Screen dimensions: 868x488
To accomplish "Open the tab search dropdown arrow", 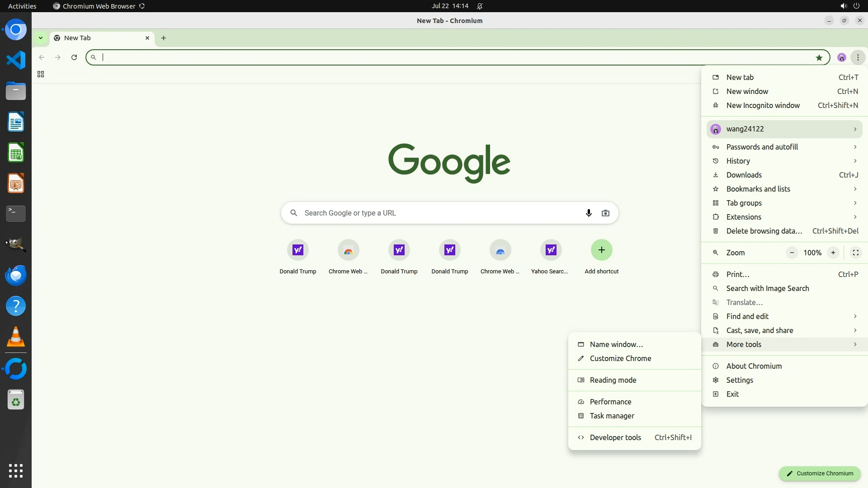I will [41, 38].
